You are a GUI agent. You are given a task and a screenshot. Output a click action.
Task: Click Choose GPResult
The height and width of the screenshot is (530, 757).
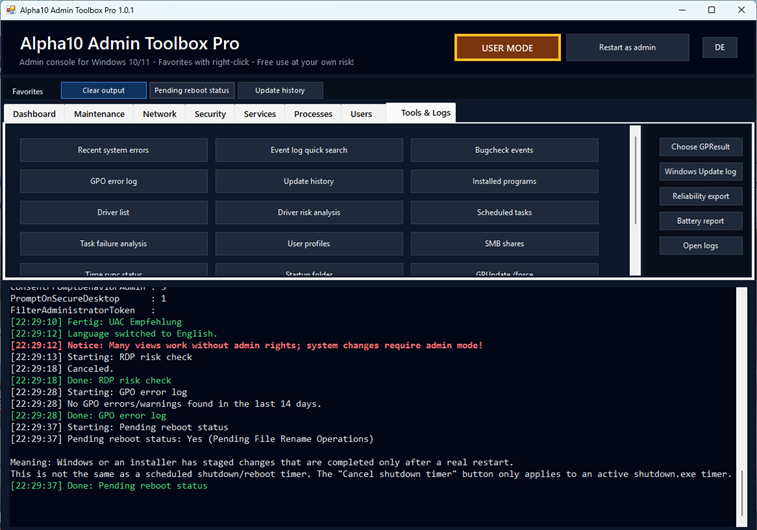[701, 147]
